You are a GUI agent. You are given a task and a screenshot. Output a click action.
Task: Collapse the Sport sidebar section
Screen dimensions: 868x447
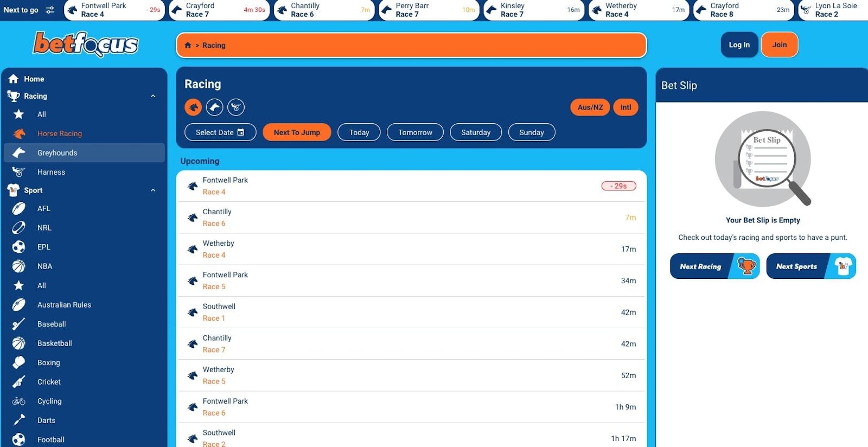point(153,190)
